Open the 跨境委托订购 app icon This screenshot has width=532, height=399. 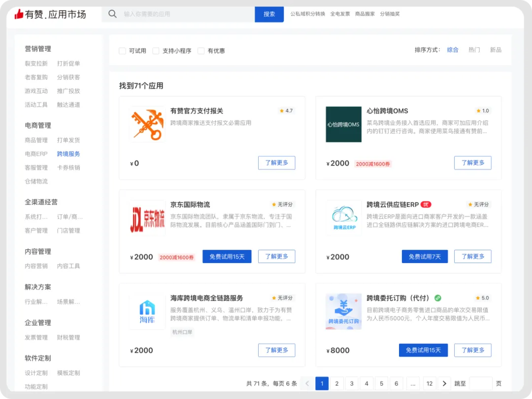[x=343, y=311]
